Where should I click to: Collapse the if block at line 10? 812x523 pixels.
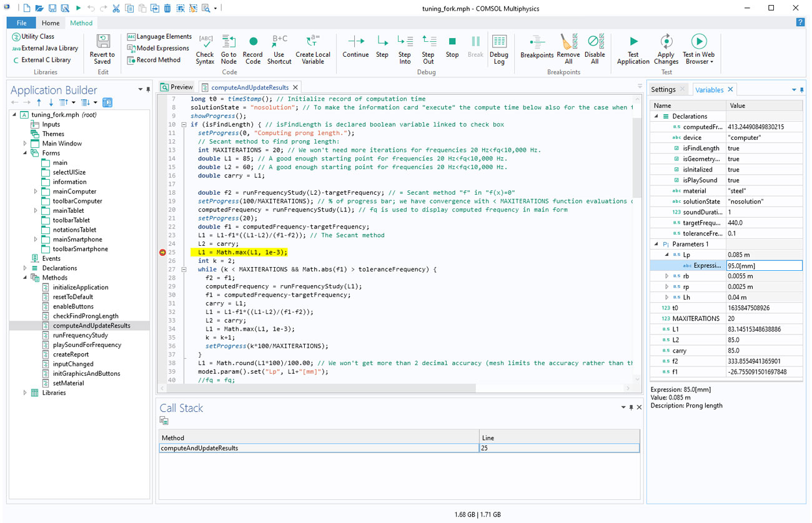pos(184,125)
